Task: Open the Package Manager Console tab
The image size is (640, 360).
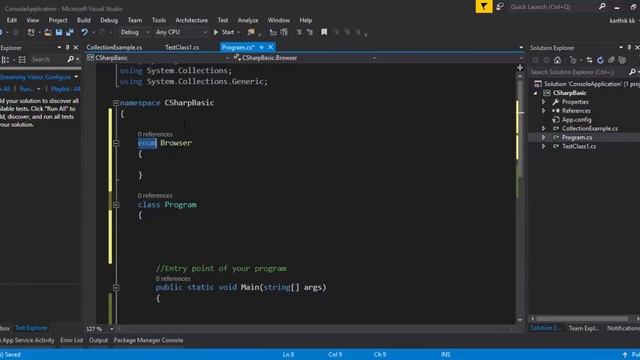Action: click(148, 340)
